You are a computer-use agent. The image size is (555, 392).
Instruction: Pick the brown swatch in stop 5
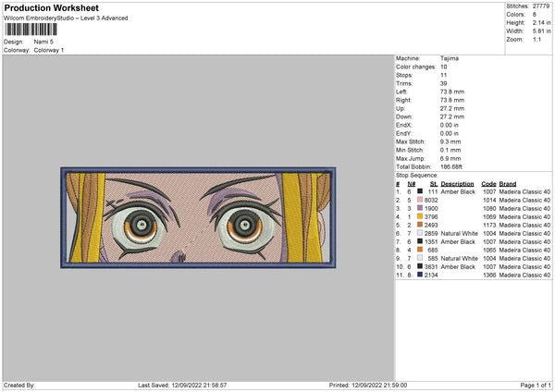[x=421, y=224]
